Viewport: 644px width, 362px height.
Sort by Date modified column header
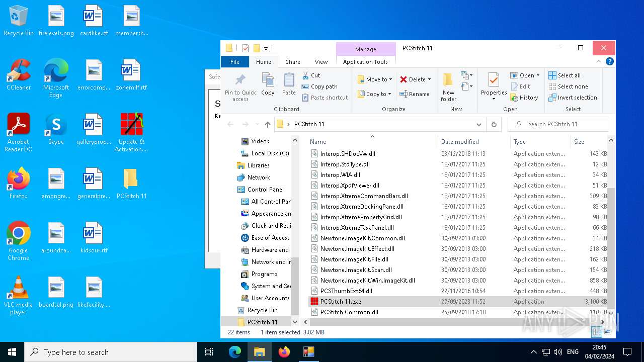(473, 142)
